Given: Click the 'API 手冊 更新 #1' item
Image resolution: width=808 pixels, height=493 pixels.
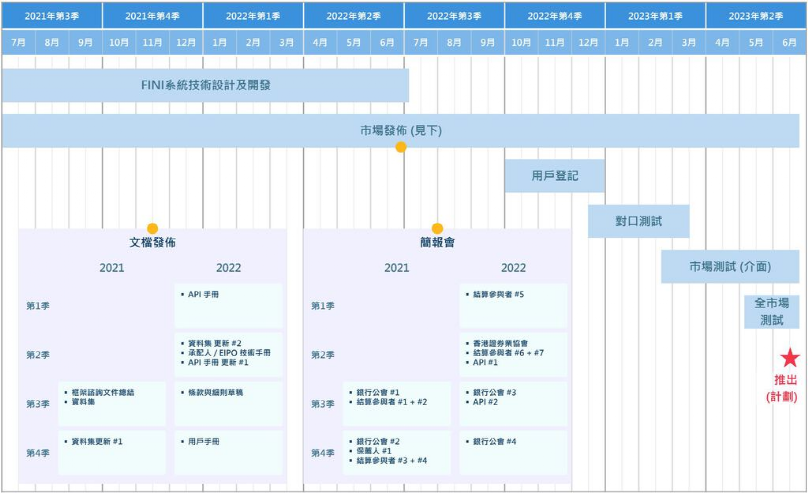Looking at the screenshot, I should pyautogui.click(x=218, y=362).
